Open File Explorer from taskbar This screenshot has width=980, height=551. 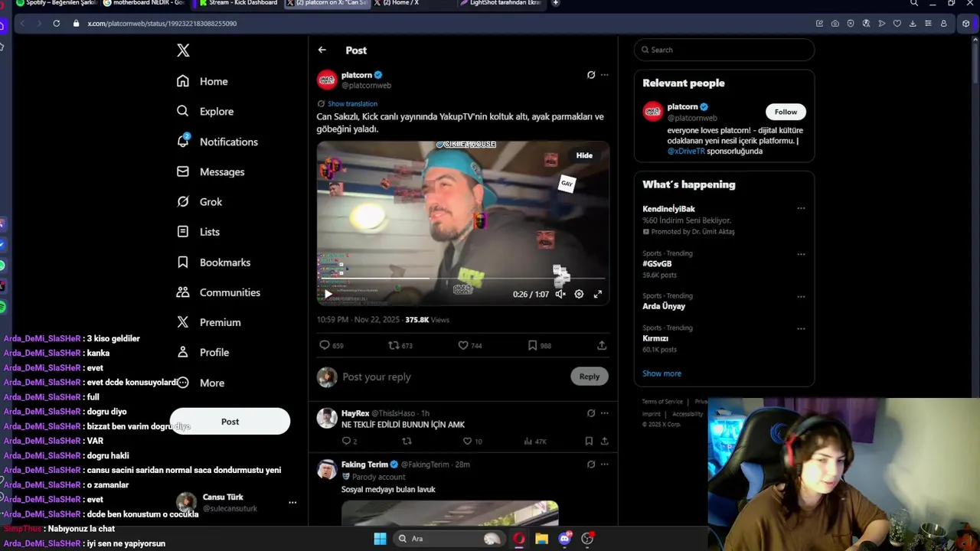(x=541, y=539)
